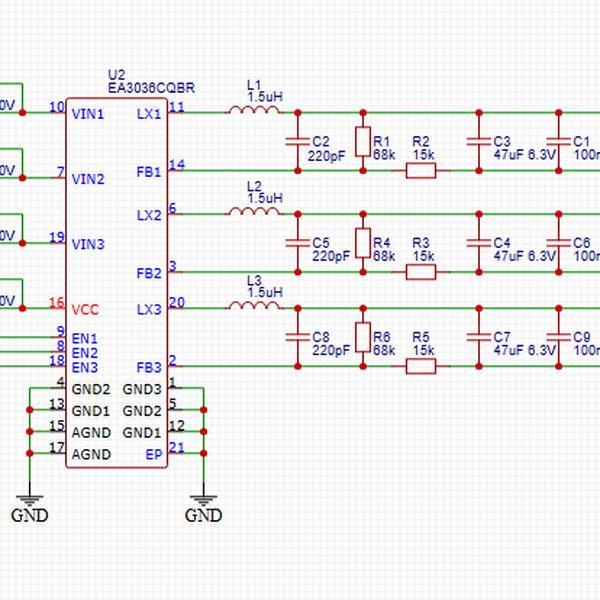Click the 68k value under R4
Viewport: 600px width, 600px height.
(x=384, y=256)
